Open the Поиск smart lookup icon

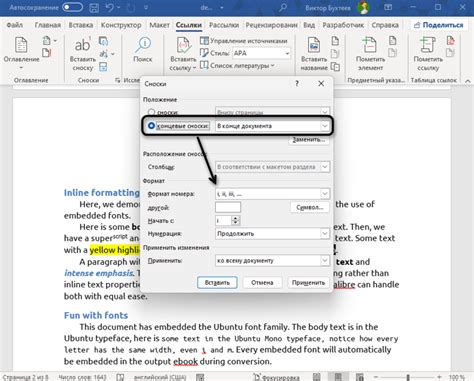pos(143,45)
